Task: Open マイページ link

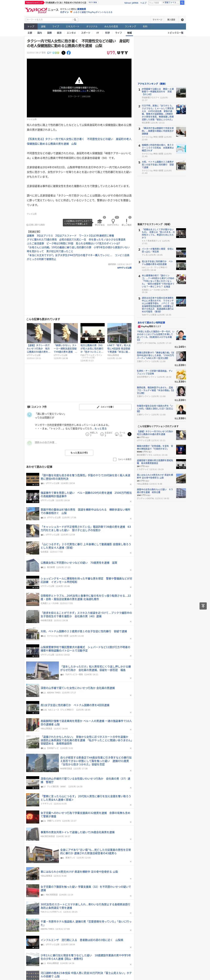Action: (x=157, y=19)
